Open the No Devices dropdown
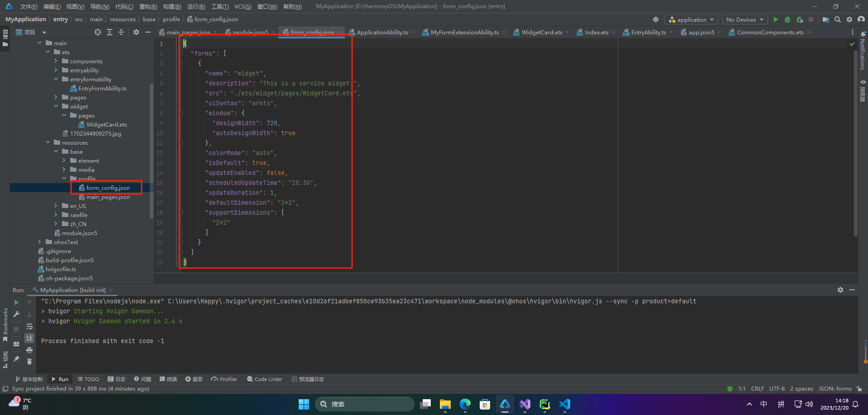 point(744,19)
